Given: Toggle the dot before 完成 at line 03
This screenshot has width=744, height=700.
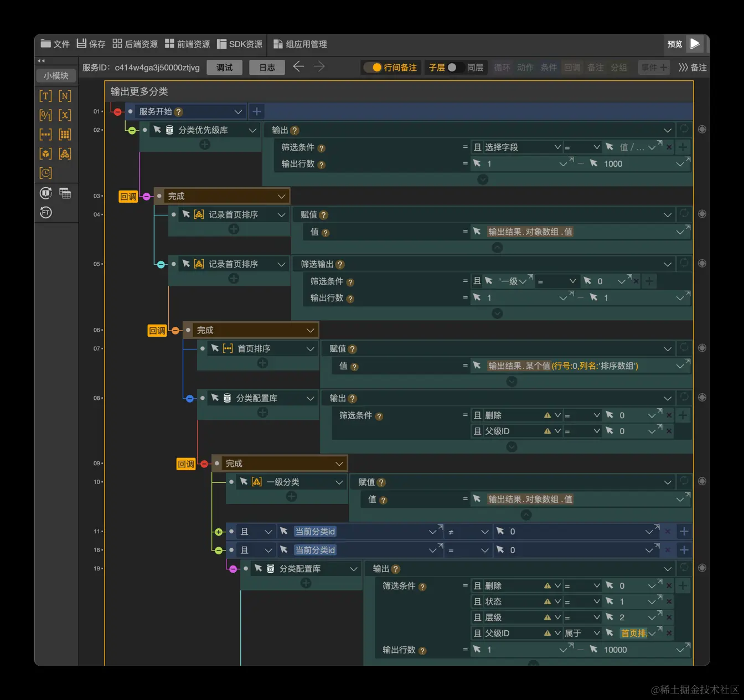Looking at the screenshot, I should click(x=159, y=196).
